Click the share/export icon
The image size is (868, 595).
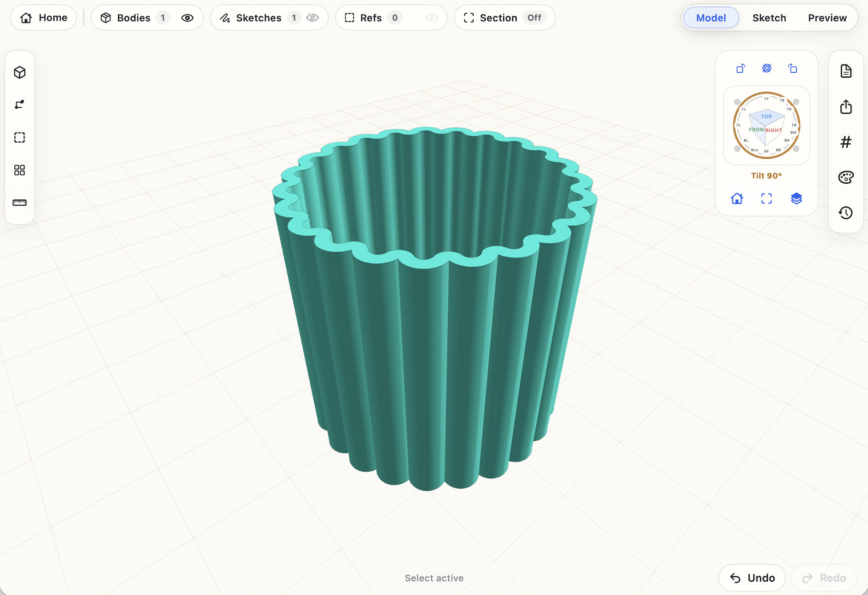846,107
